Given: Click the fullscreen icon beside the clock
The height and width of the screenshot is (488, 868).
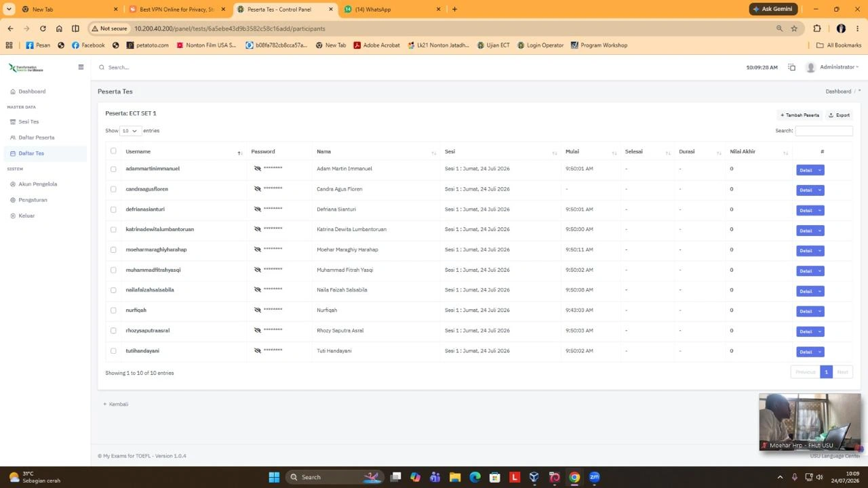Looking at the screenshot, I should 791,67.
